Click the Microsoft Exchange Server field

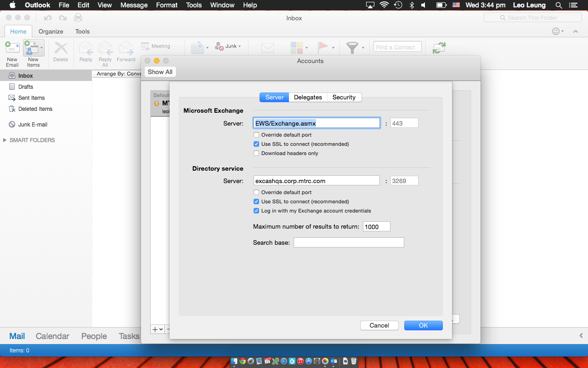[x=317, y=123]
